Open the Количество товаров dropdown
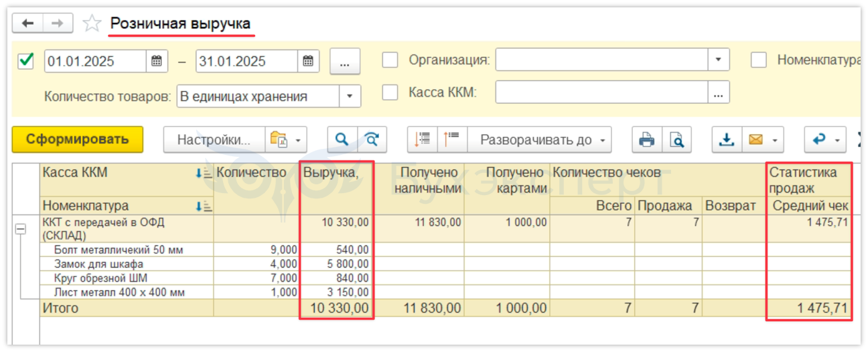Image resolution: width=868 pixels, height=352 pixels. [349, 96]
